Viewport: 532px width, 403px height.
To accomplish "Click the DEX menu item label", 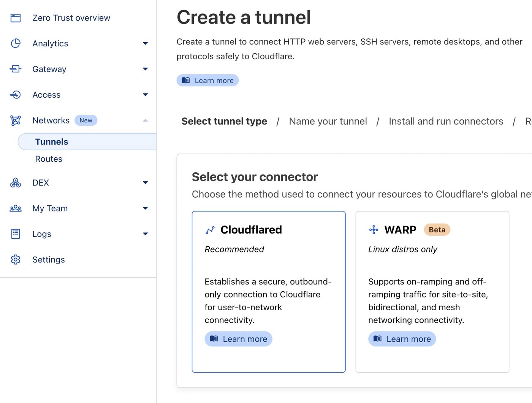I will [x=41, y=183].
